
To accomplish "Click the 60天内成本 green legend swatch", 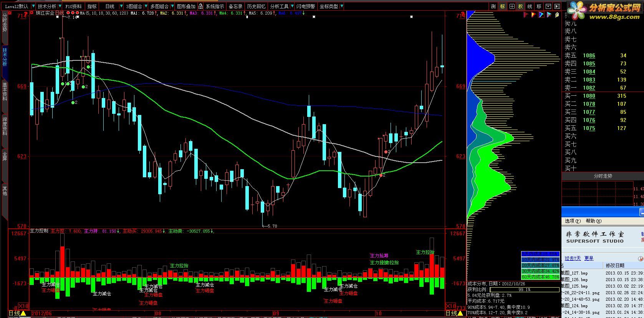I will tap(540, 277).
